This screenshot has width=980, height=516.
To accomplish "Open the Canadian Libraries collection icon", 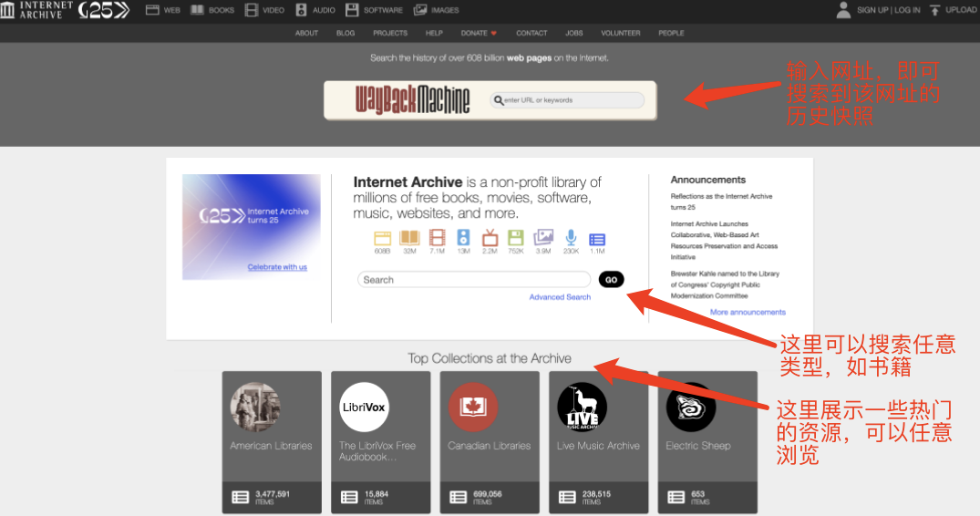I will pyautogui.click(x=473, y=407).
